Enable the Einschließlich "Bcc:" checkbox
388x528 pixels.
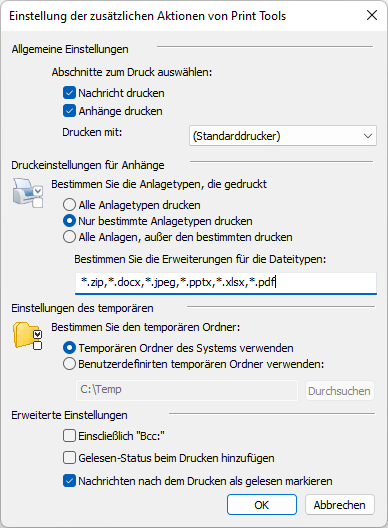pyautogui.click(x=69, y=436)
